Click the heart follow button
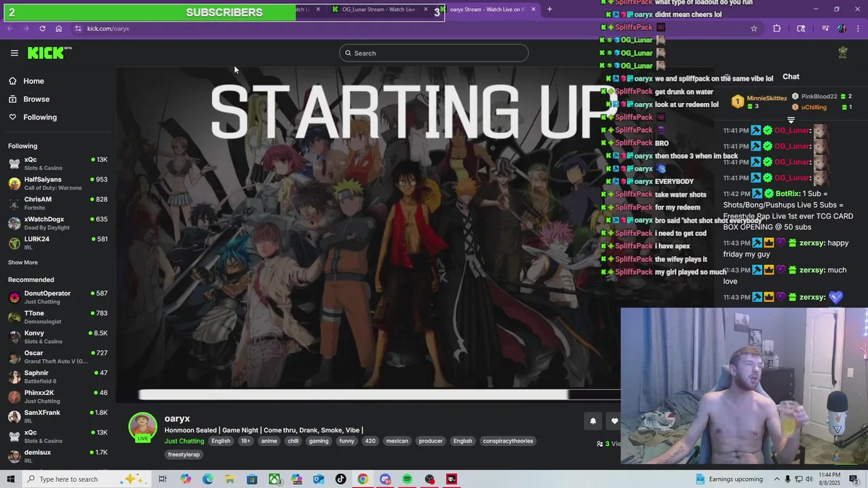 click(x=614, y=421)
